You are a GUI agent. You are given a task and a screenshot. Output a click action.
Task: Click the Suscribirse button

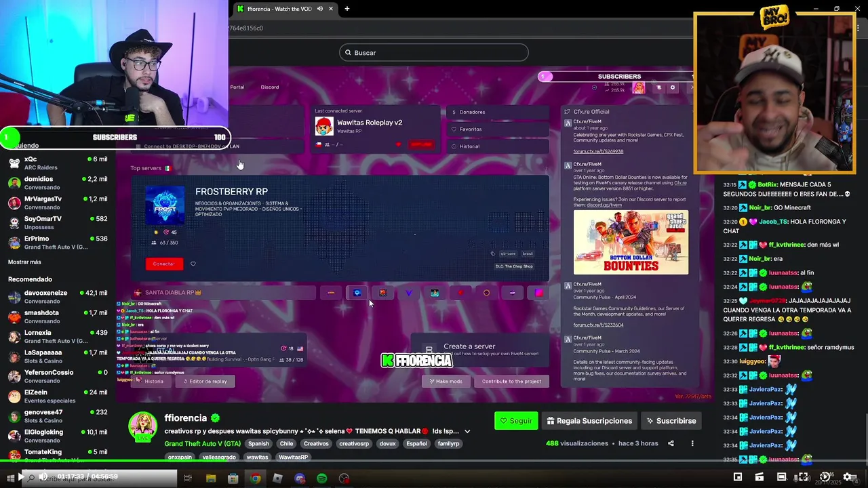[x=671, y=421]
